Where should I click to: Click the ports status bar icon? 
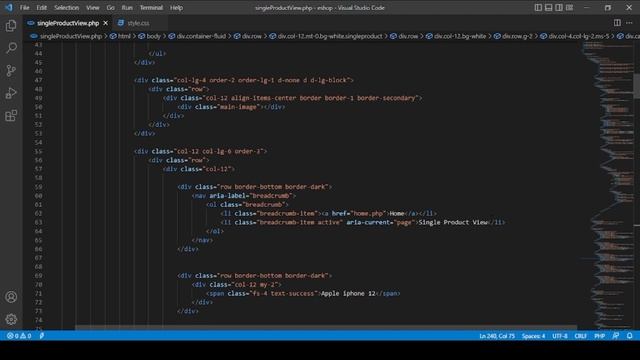(42, 336)
